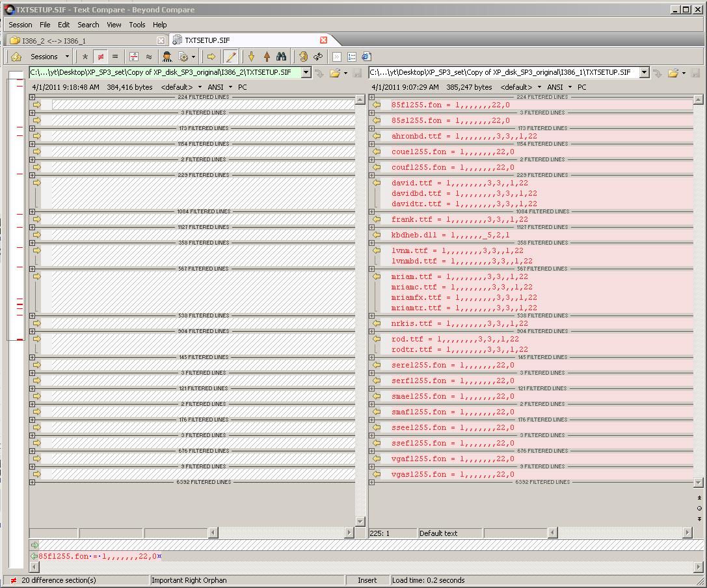Open the Tools menu
The height and width of the screenshot is (588, 707).
(137, 25)
